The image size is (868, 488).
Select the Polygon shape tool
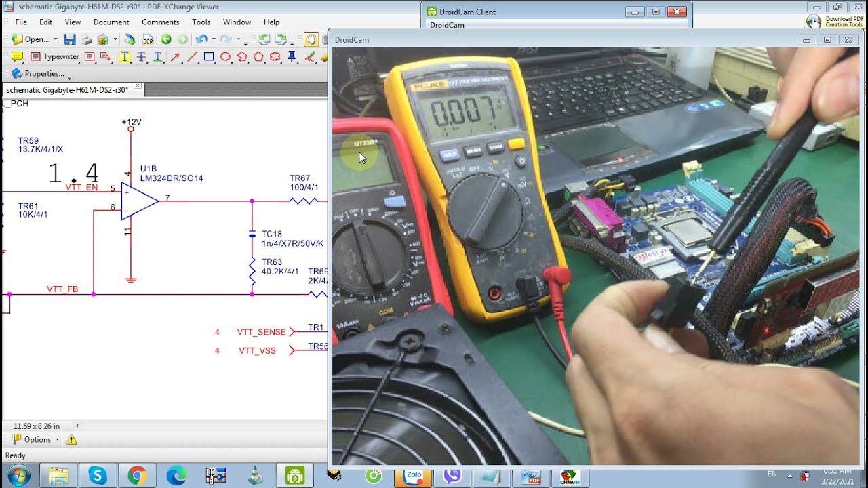(x=258, y=57)
